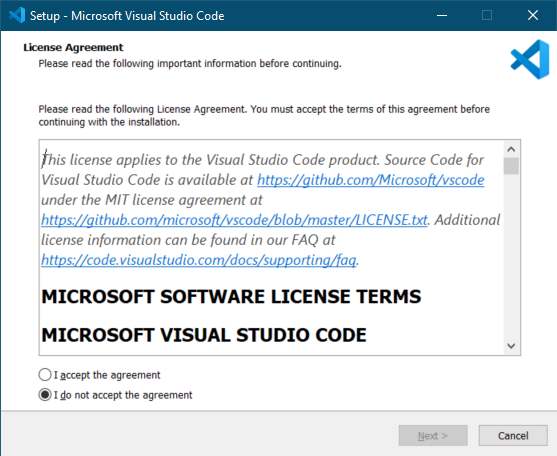
Task: Click the MICROSOFT VISUAL STUDIO CODE heading
Action: click(204, 335)
